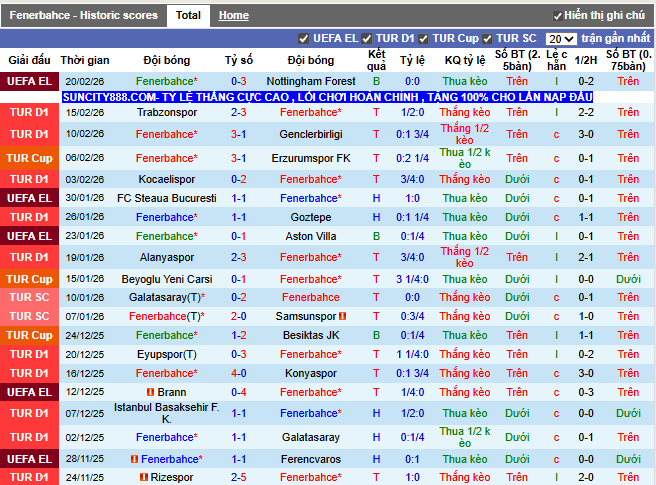
Task: Open Konyaspor team link
Action: [311, 373]
